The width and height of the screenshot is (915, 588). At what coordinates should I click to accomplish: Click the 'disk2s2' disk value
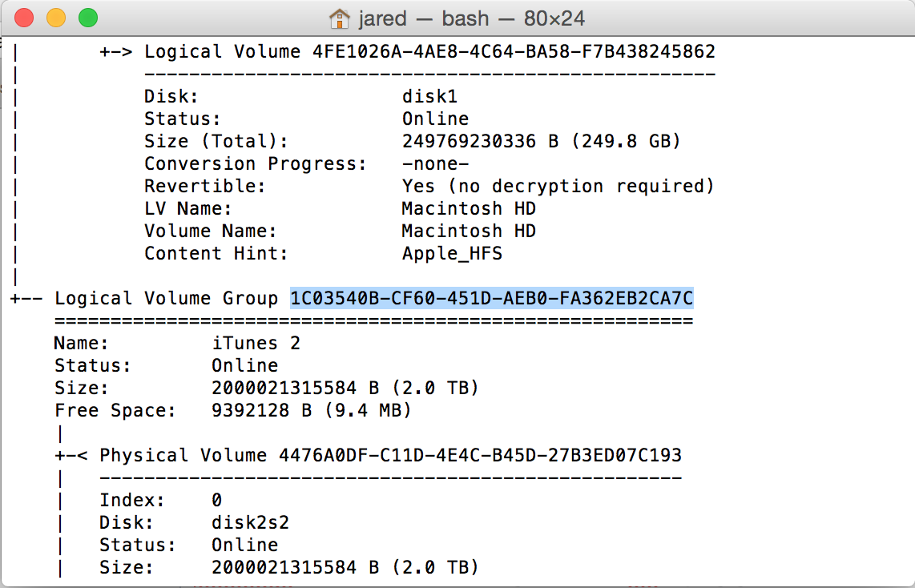pos(250,522)
